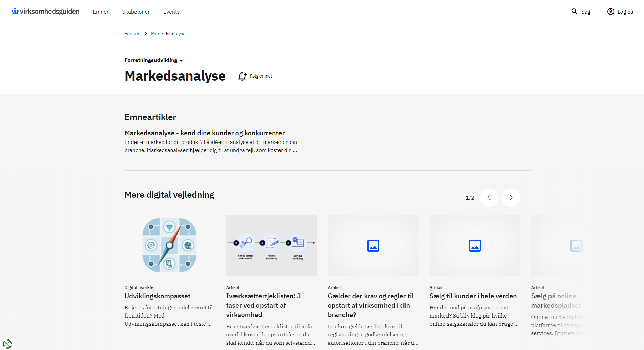Open Markedsanalyse - kend dine kunder article
Screen dimensions: 644x350
[x=205, y=133]
